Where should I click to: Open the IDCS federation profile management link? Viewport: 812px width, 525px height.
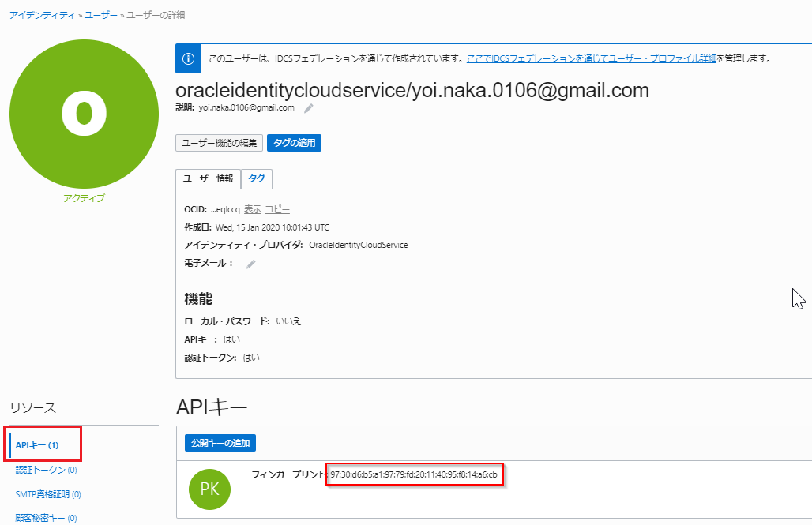tap(592, 58)
